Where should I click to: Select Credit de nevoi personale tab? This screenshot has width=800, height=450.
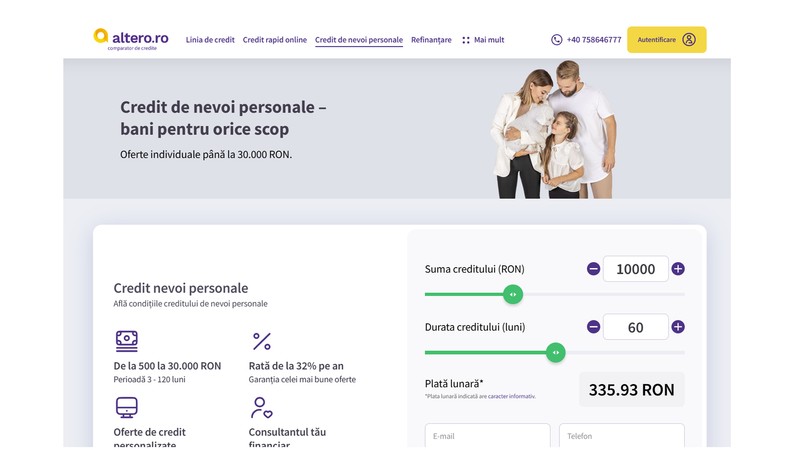click(359, 40)
